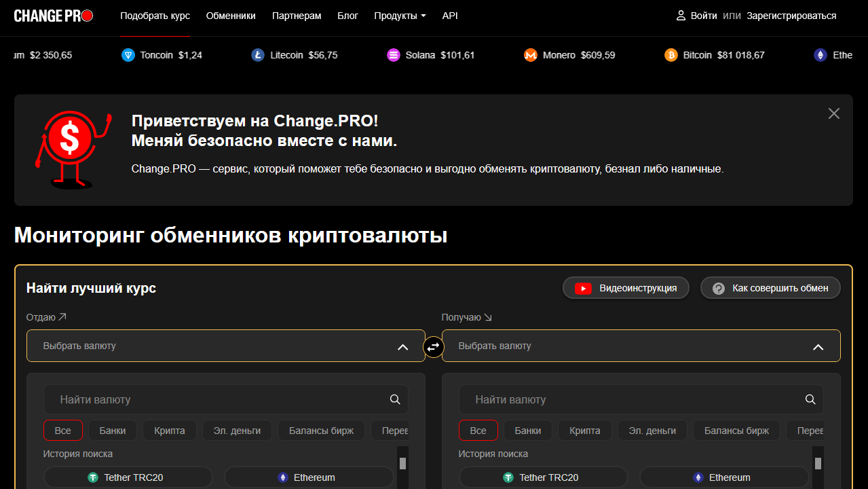Select Крипта filter in left panel
The width and height of the screenshot is (868, 489).
[x=170, y=431]
